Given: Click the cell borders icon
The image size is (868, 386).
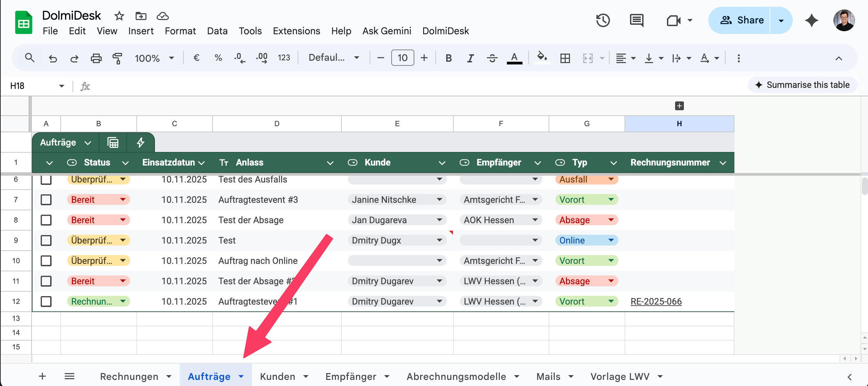Looking at the screenshot, I should pyautogui.click(x=565, y=58).
